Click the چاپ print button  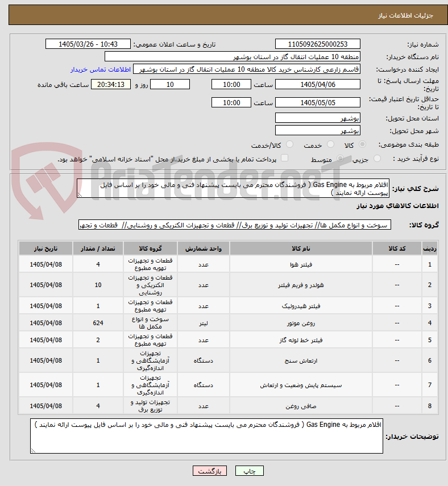249,471
